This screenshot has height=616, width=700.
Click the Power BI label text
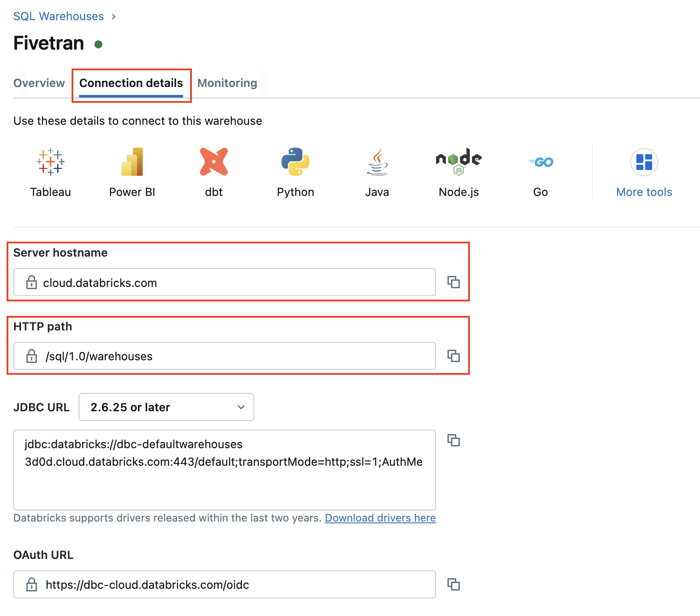pyautogui.click(x=132, y=192)
